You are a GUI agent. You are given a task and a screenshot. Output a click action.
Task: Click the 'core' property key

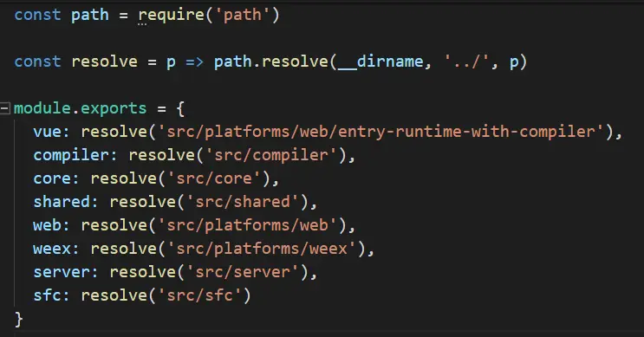(x=52, y=179)
